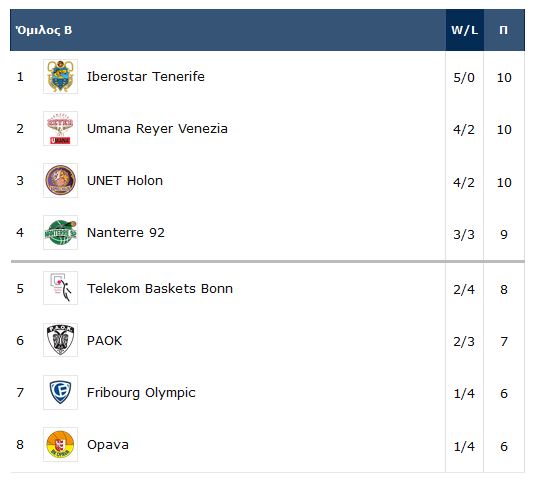Click the Telekom Baskets Bonn logo

(60, 288)
